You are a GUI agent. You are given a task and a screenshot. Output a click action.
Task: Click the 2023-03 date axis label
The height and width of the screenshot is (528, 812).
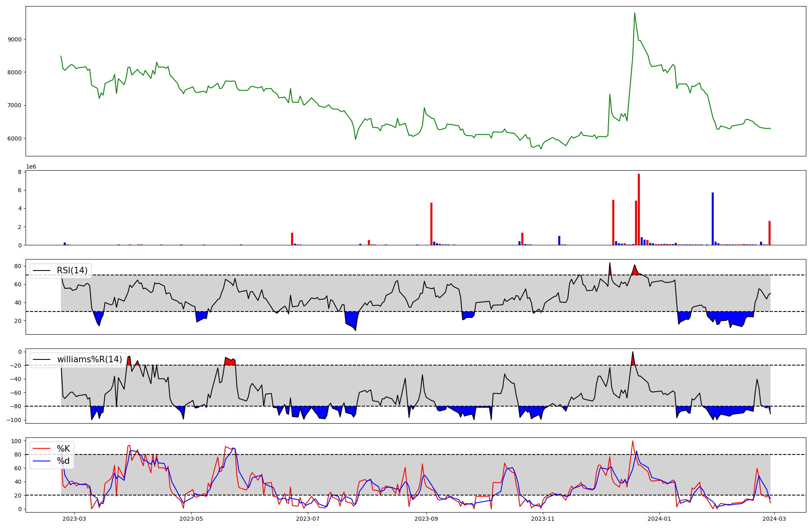click(x=74, y=519)
